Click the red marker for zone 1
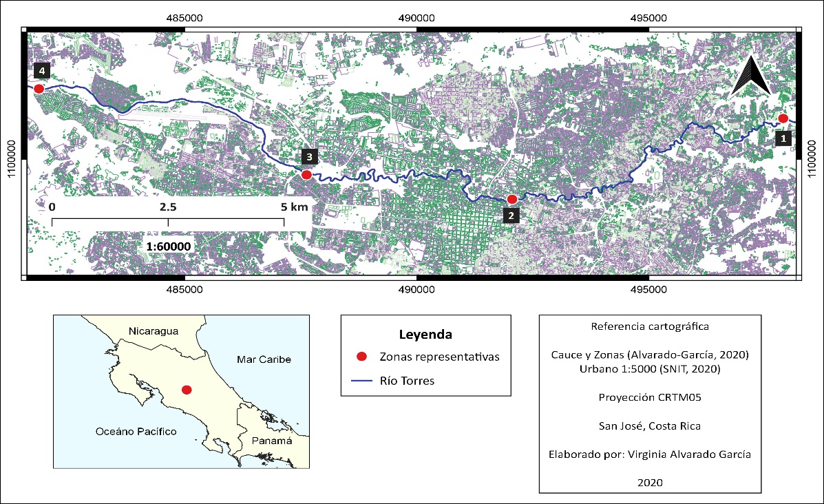Screen dimensions: 824x504 (x=783, y=118)
